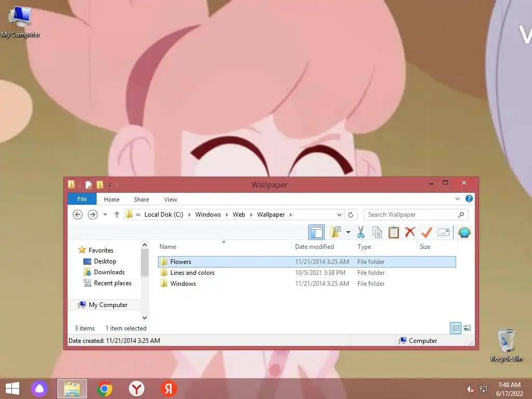Click the rename toolbar icon
This screenshot has width=532, height=399.
pos(444,232)
